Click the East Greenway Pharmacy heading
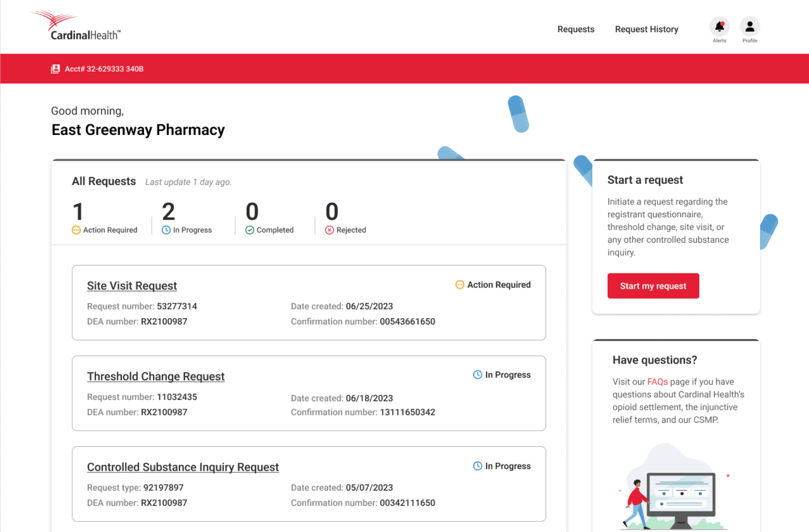This screenshot has width=809, height=532. 138,130
